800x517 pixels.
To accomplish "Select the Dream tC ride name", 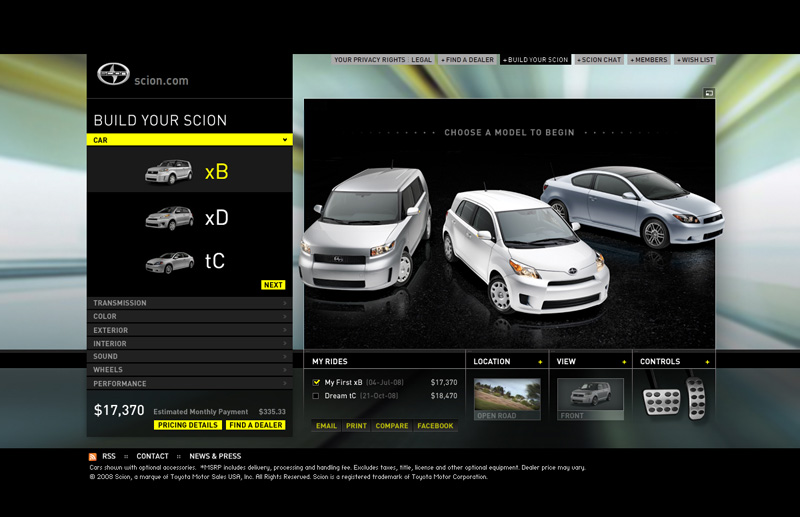I will [x=340, y=396].
